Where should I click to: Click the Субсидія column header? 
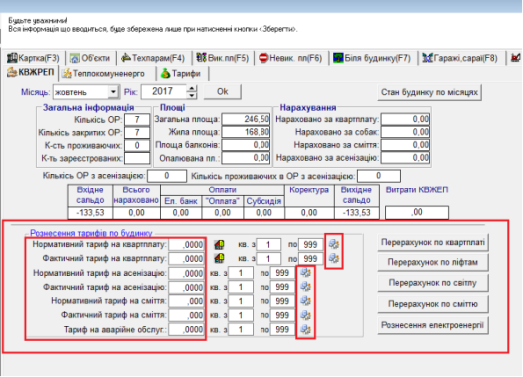[264, 201]
